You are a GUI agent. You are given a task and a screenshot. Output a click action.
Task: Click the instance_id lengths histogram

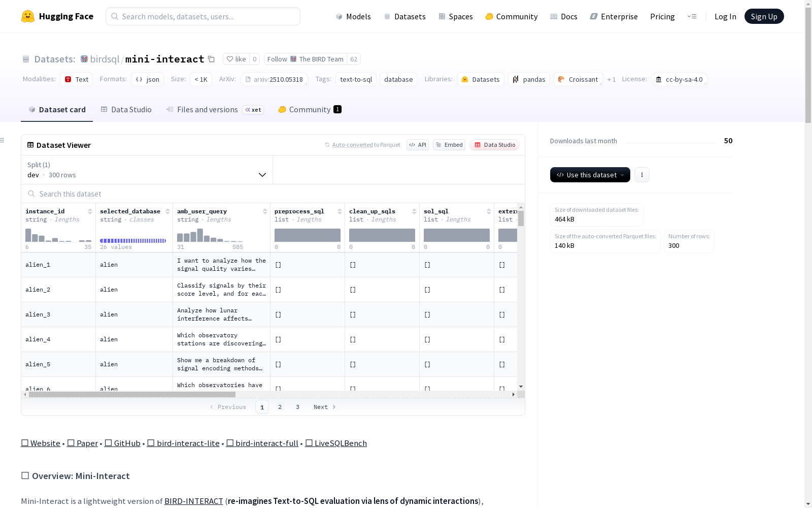pos(58,235)
